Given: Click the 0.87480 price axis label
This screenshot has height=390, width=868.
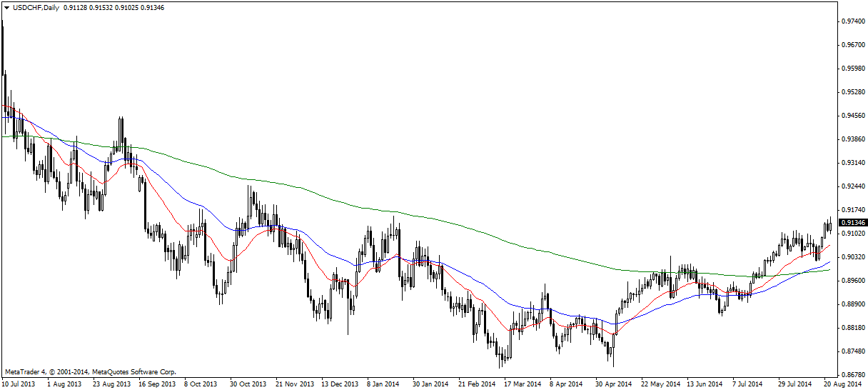Looking at the screenshot, I should [851, 351].
